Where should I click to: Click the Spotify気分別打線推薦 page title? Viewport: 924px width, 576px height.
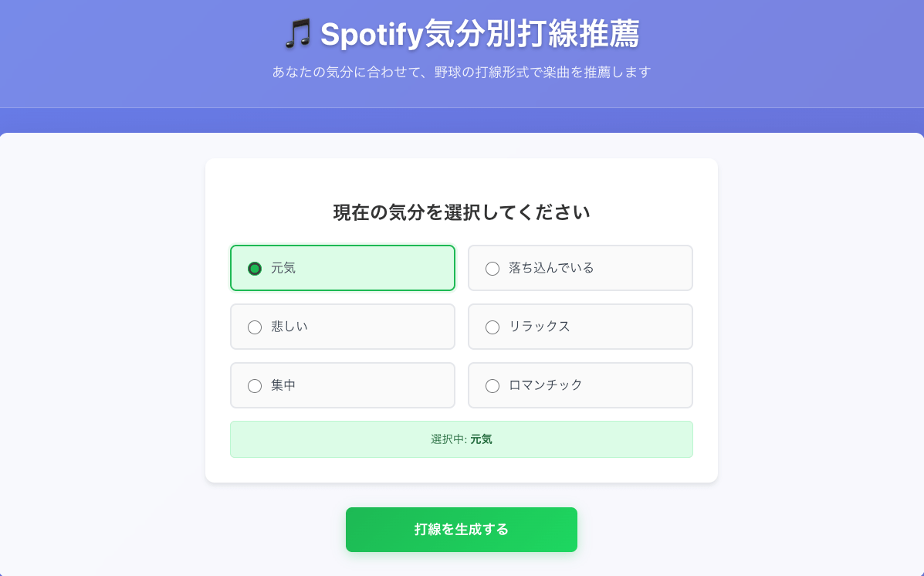pyautogui.click(x=479, y=34)
